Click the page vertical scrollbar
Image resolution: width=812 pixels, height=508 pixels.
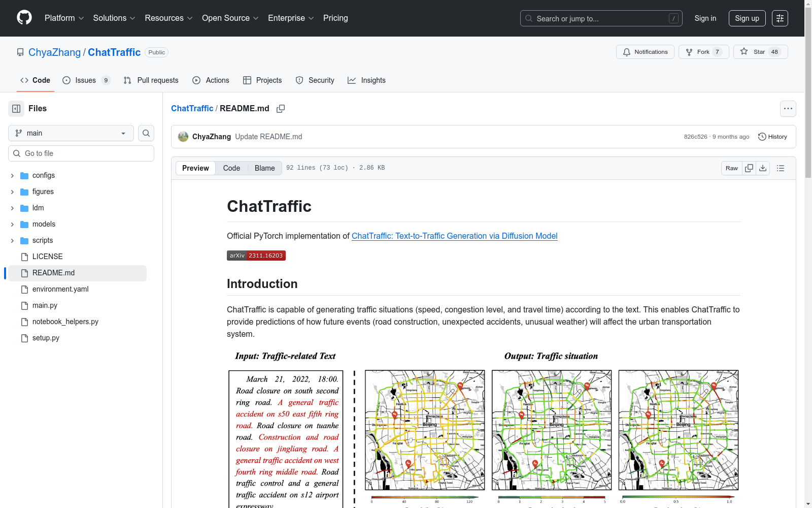pos(808,91)
